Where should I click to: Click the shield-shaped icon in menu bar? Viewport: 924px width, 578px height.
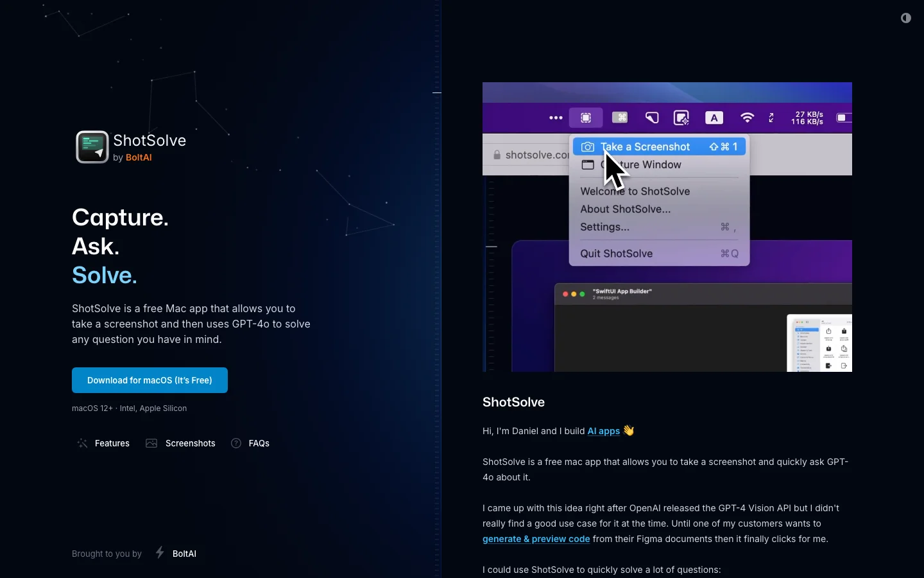[653, 118]
